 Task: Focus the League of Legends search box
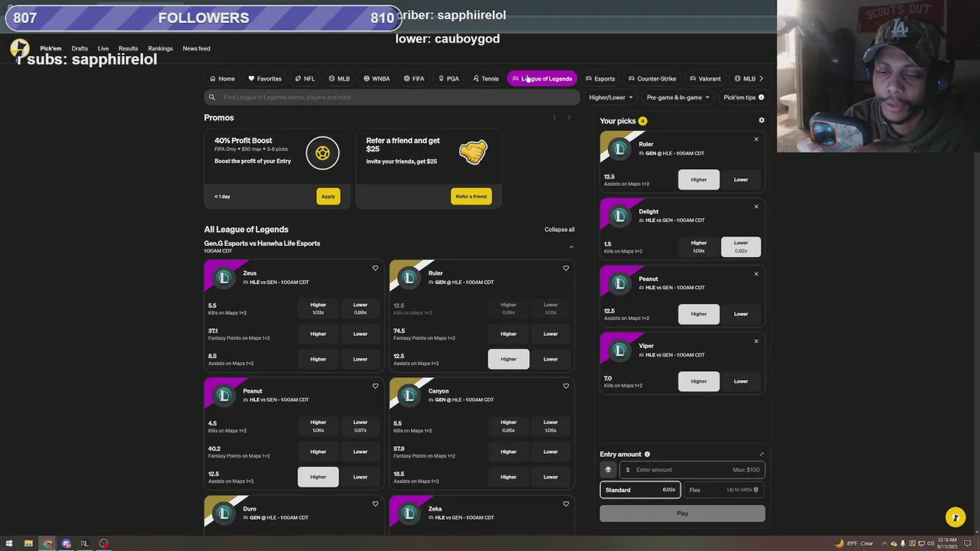tap(390, 97)
